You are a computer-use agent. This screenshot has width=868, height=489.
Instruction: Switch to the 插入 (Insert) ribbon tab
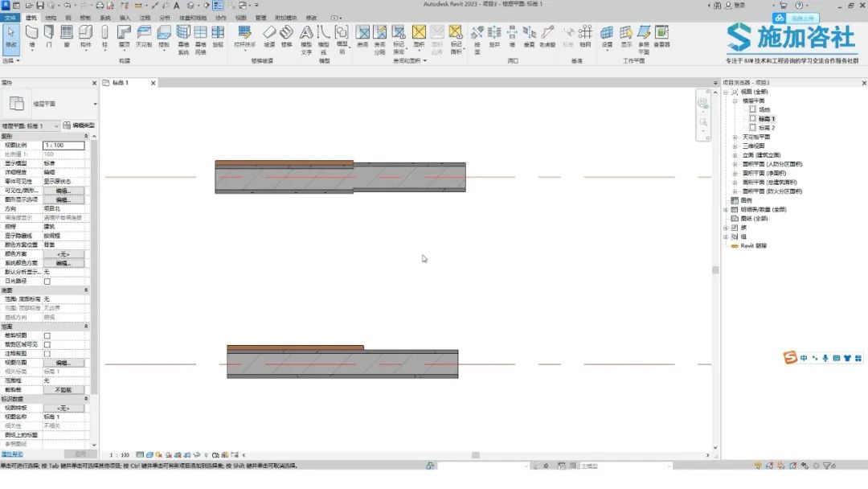125,18
